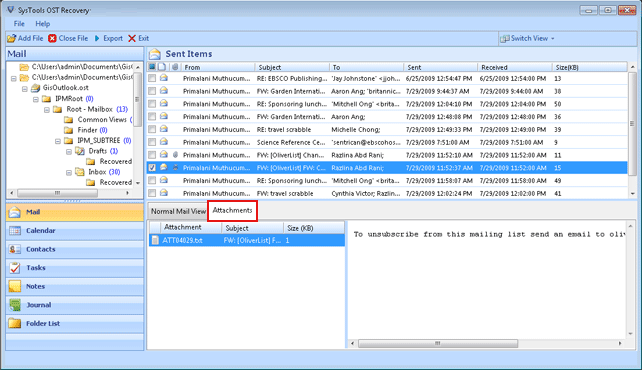Click the select-all header checkbox icon
Screen dimensions: 642x370
pyautogui.click(x=152, y=67)
